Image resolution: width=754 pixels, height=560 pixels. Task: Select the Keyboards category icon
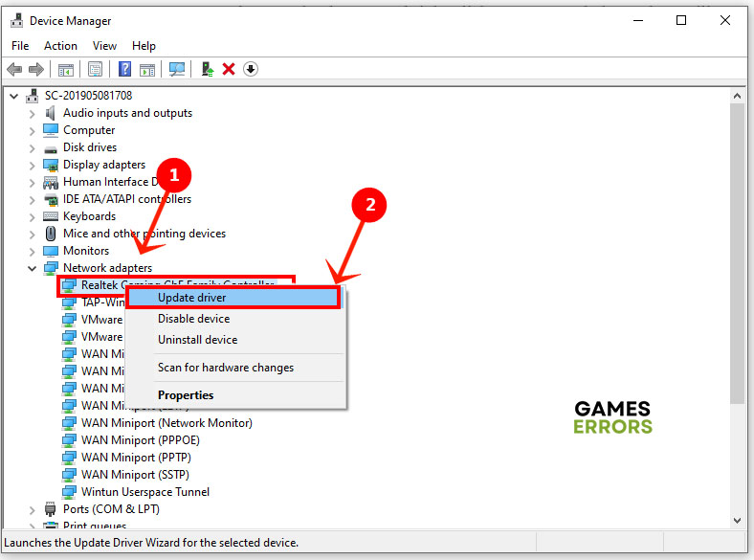coord(51,216)
